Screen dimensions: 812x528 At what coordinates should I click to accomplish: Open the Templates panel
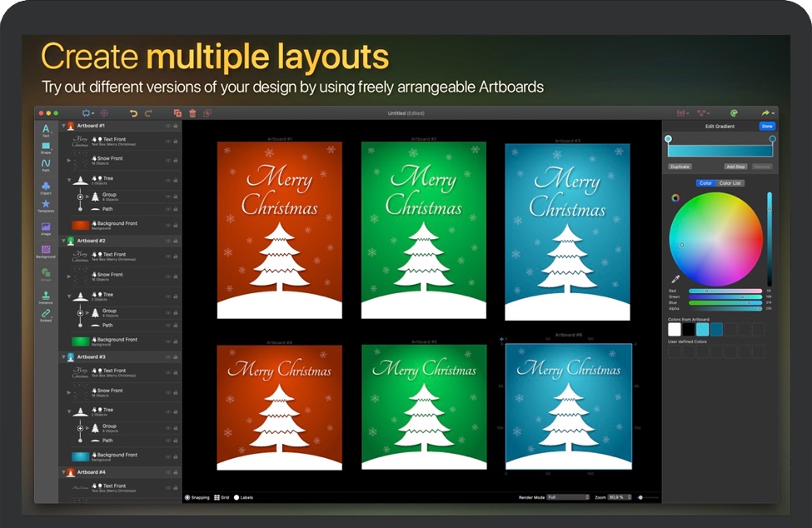46,205
